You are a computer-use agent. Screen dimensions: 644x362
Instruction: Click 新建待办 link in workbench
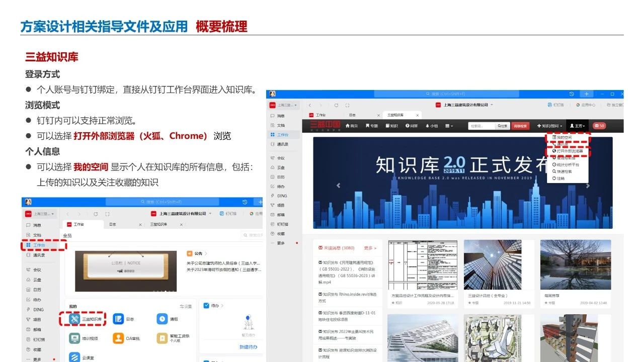pos(249,347)
